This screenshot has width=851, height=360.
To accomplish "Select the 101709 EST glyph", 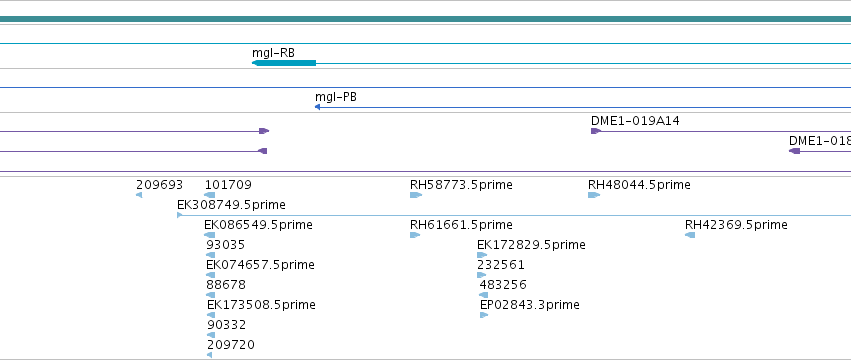I will coord(209,195).
